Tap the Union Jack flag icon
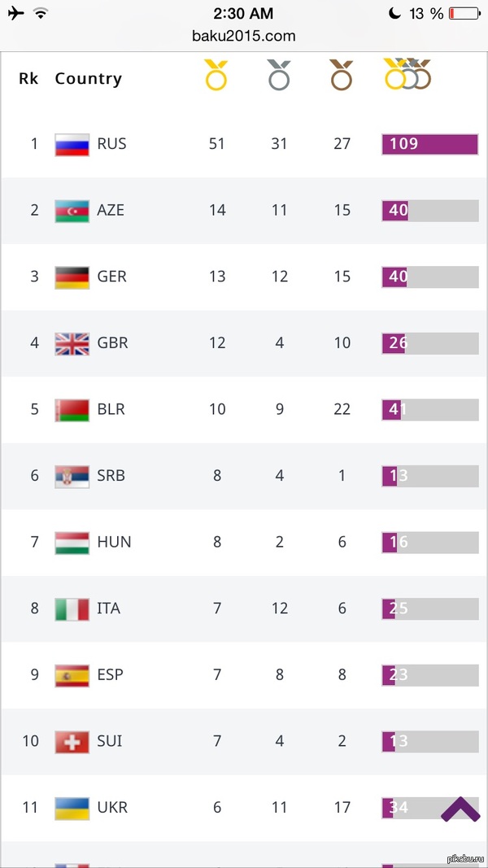 [72, 343]
